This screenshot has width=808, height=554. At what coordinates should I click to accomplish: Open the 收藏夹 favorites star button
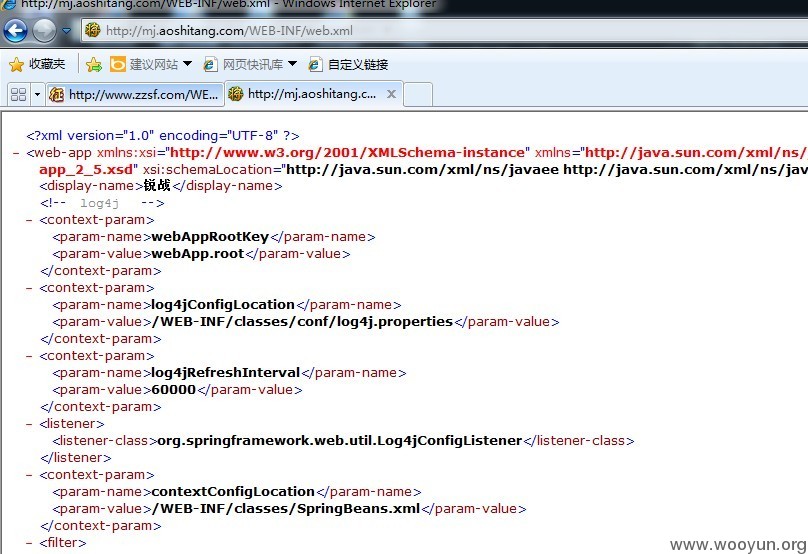coord(37,64)
